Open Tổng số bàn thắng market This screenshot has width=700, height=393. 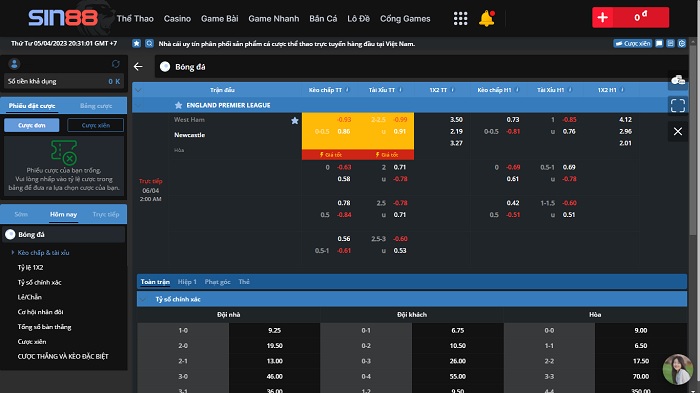tap(44, 327)
